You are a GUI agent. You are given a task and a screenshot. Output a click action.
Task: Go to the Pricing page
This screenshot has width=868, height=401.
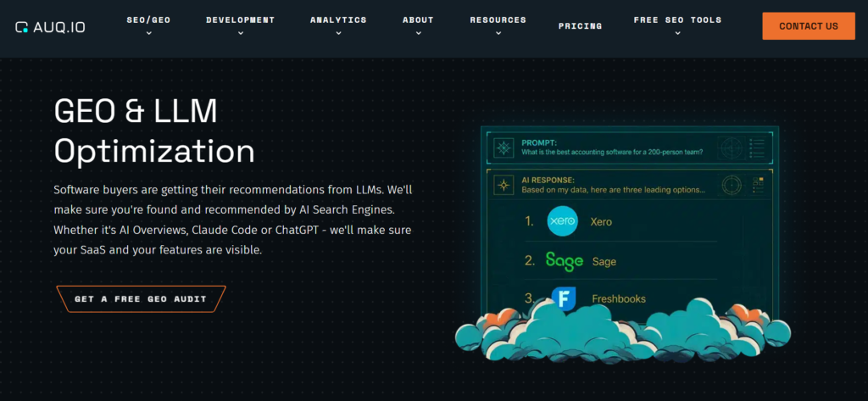(x=580, y=26)
